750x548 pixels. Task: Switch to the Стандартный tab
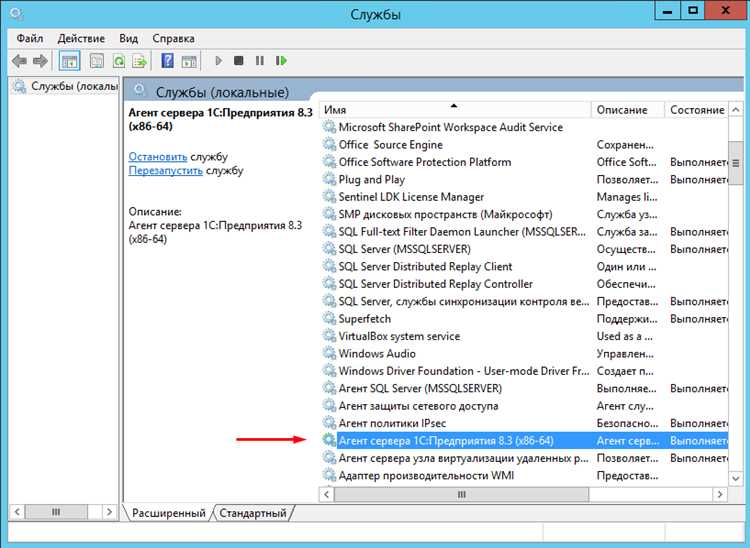(x=253, y=513)
